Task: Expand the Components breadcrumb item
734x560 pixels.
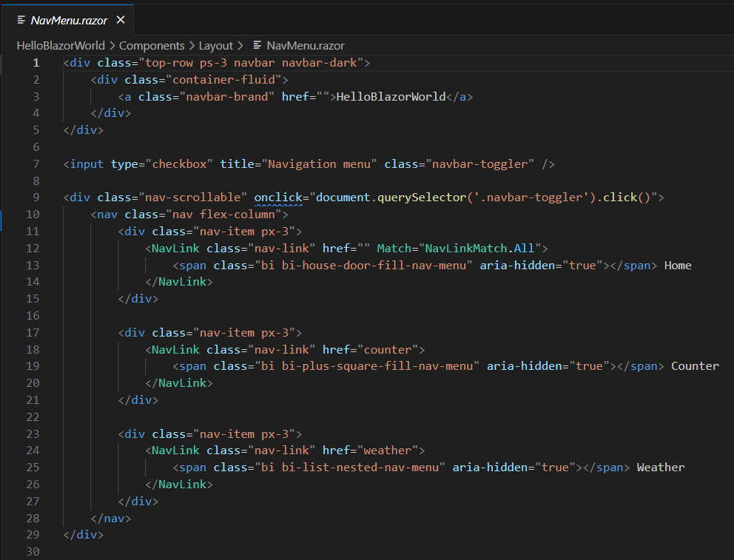Action: click(152, 45)
